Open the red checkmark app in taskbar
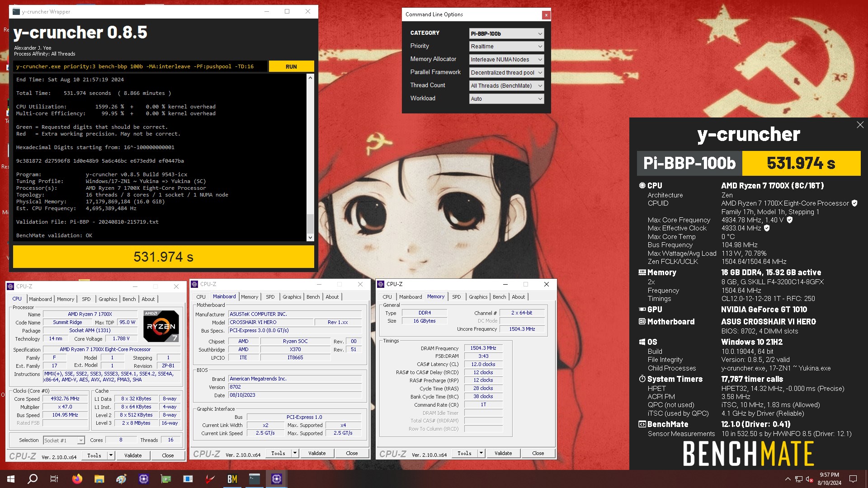The width and height of the screenshot is (868, 488). [x=210, y=479]
